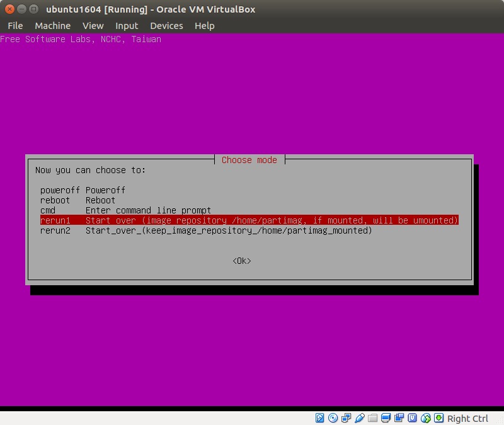Click the USB devices icon

click(x=360, y=418)
